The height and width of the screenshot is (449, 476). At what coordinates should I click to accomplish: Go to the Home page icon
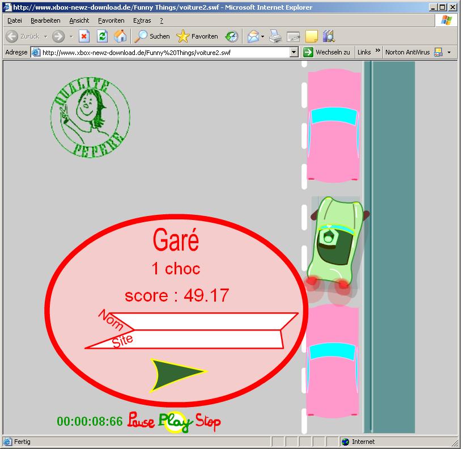pos(120,36)
